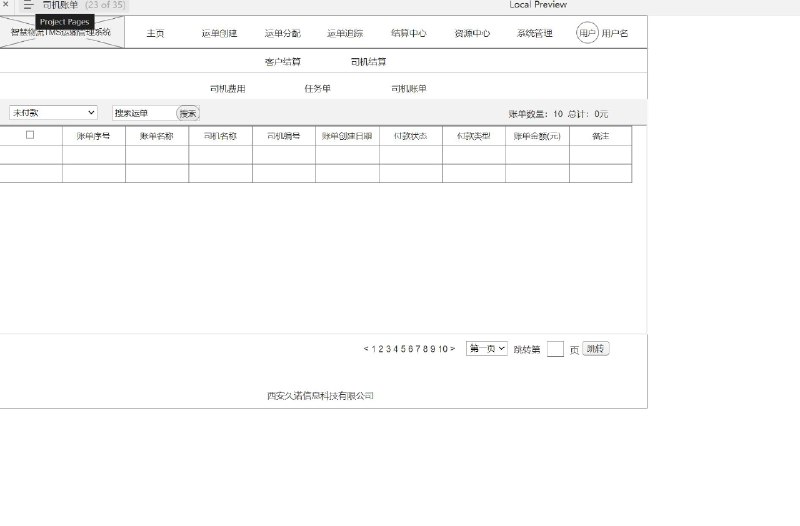Open 结算中心 navigation item

(409, 34)
